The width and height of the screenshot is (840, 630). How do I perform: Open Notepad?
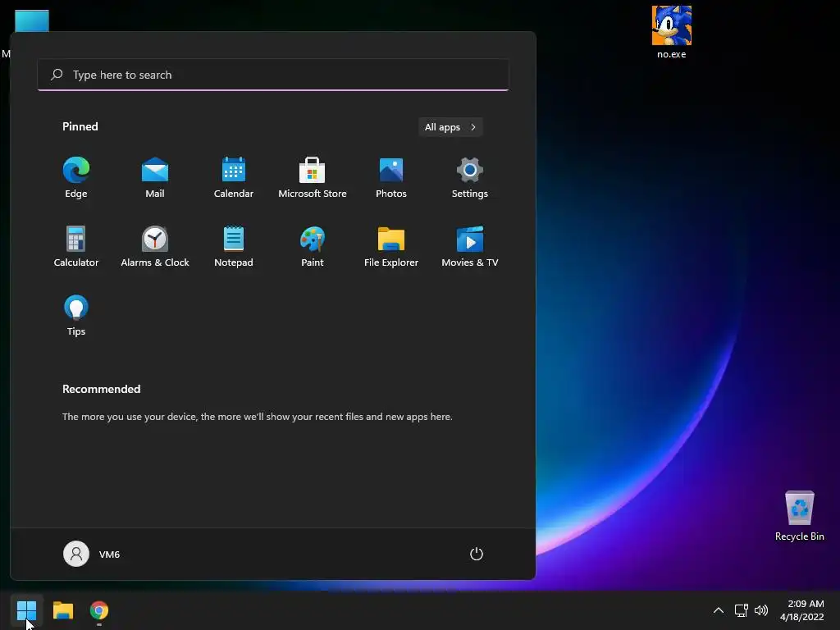click(x=234, y=247)
